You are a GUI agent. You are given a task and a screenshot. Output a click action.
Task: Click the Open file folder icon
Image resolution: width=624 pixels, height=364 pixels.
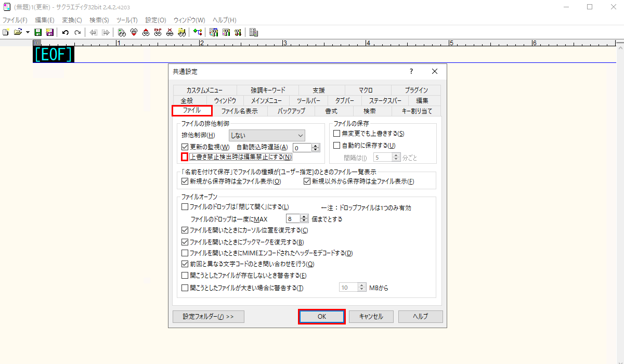point(18,32)
